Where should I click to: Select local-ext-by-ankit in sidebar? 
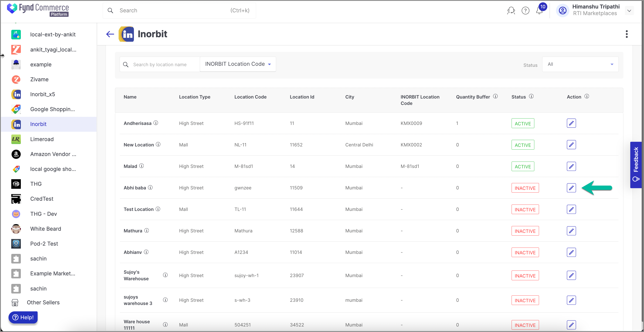point(49,34)
